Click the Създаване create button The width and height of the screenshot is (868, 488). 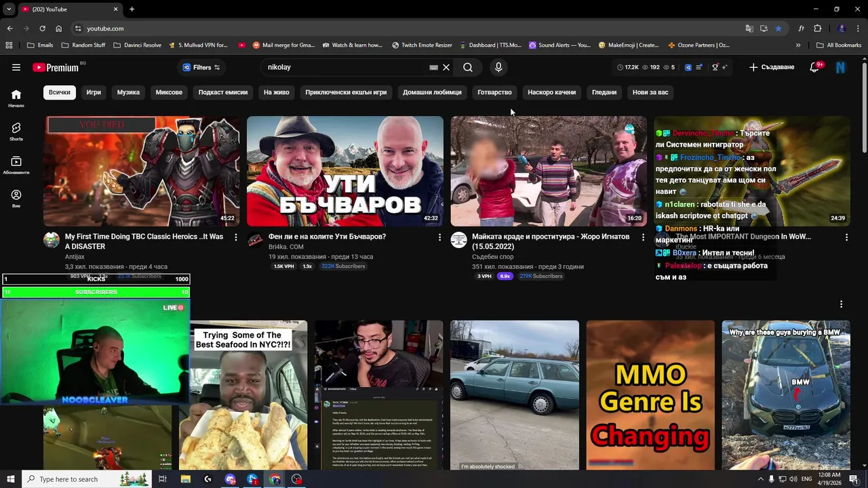pos(772,67)
